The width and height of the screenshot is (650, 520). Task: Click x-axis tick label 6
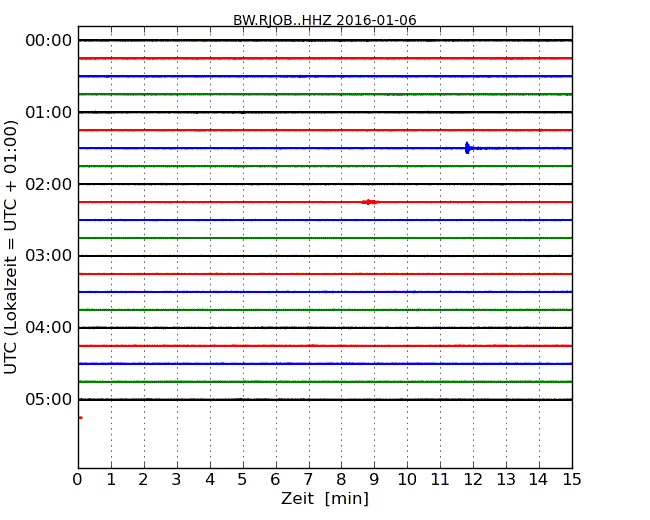click(276, 480)
